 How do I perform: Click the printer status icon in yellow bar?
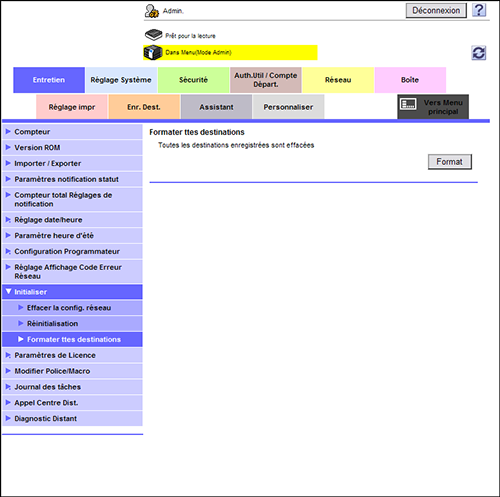(x=153, y=52)
